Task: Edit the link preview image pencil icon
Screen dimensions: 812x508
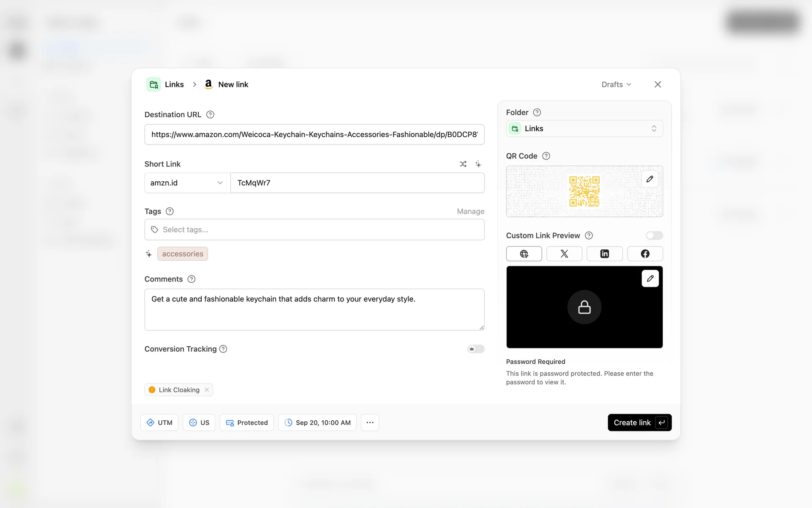Action: (650, 279)
